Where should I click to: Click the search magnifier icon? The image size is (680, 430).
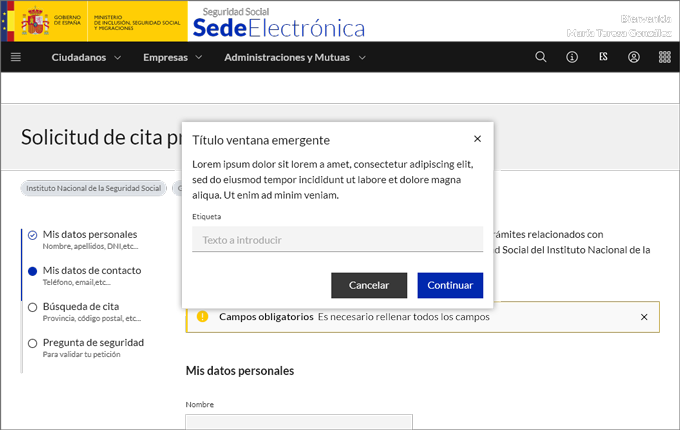click(x=541, y=57)
